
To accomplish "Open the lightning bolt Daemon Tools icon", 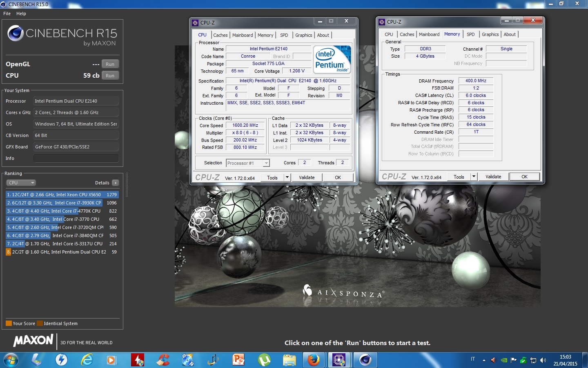I will click(x=62, y=360).
